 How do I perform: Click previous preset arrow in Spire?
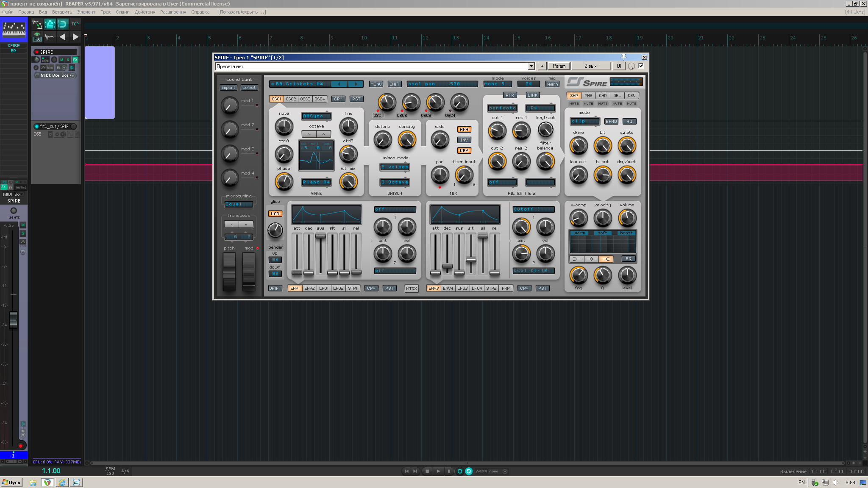(339, 84)
